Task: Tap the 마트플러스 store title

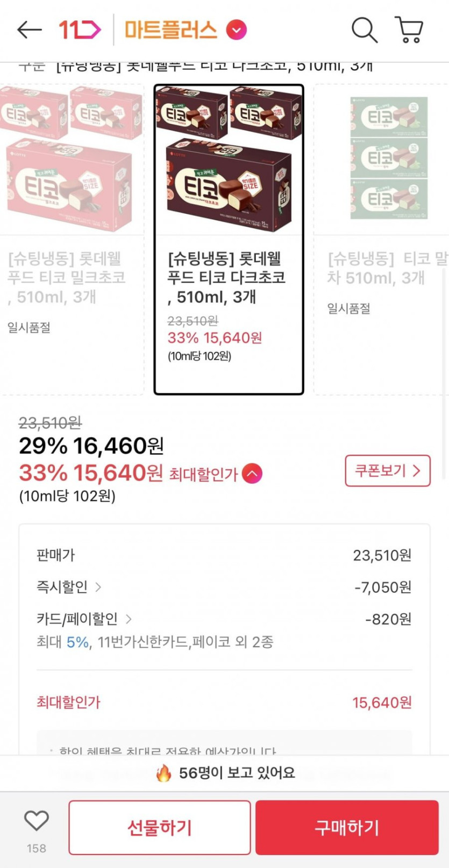Action: (x=170, y=30)
